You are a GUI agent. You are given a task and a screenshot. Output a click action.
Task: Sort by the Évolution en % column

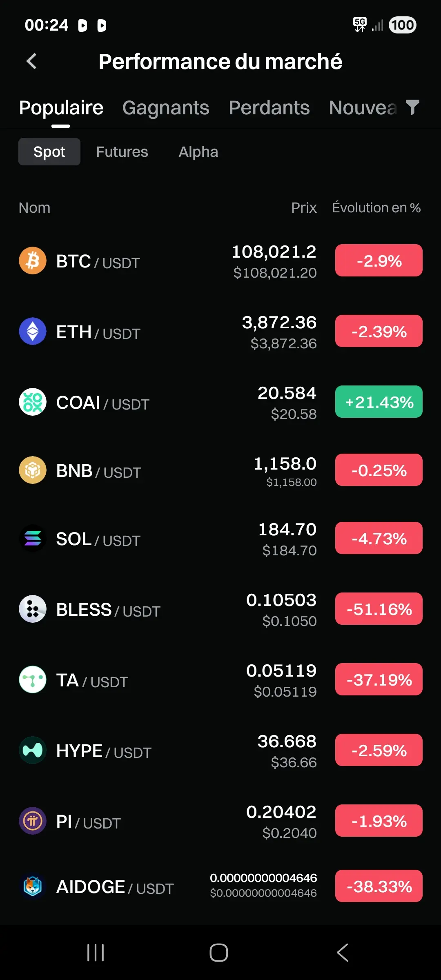tap(376, 208)
